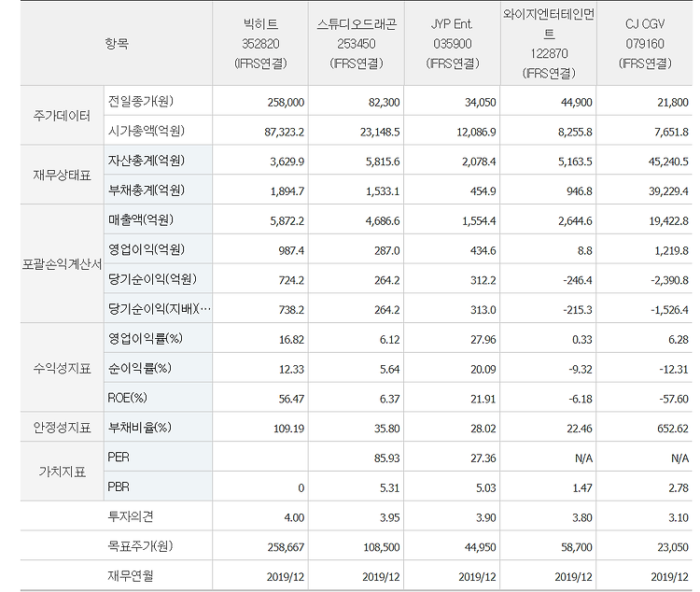Click ROE value -57.60
The width and height of the screenshot is (700, 592).
(x=674, y=399)
